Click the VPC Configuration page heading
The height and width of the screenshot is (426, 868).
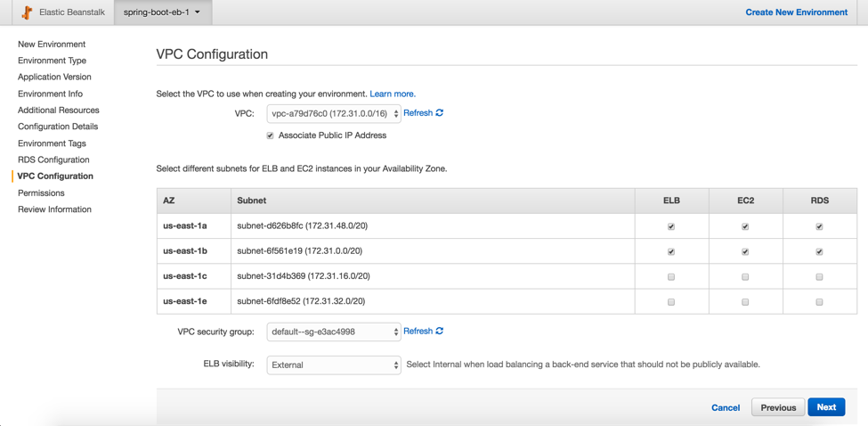[212, 54]
